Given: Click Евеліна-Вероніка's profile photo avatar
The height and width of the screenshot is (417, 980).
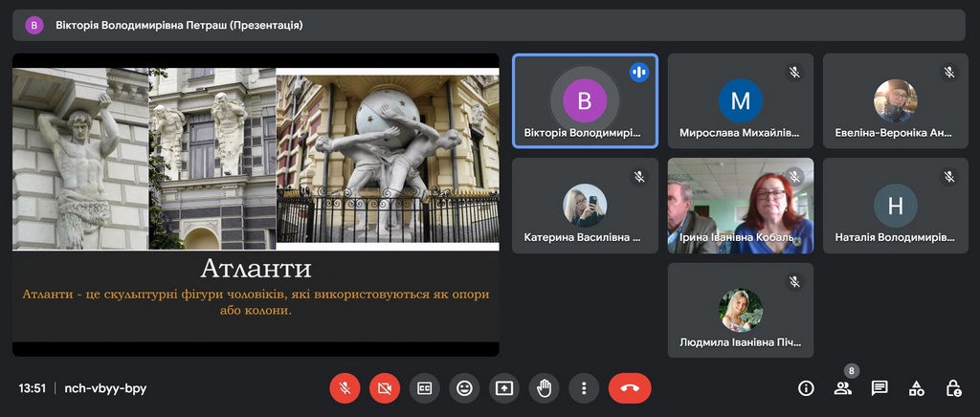Looking at the screenshot, I should tap(896, 100).
